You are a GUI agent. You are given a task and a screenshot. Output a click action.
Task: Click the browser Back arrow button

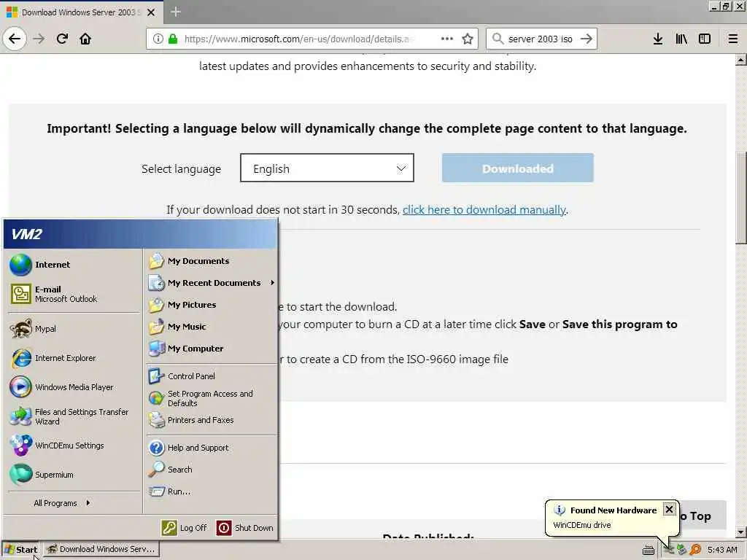15,39
